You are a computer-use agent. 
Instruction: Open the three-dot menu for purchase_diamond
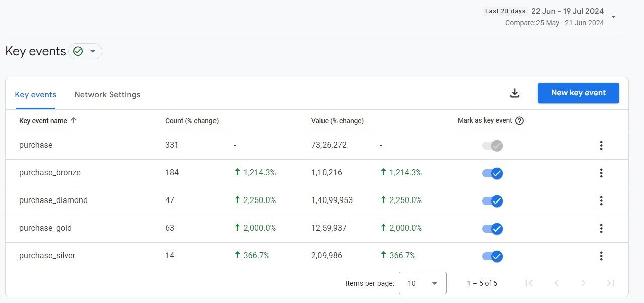point(601,200)
